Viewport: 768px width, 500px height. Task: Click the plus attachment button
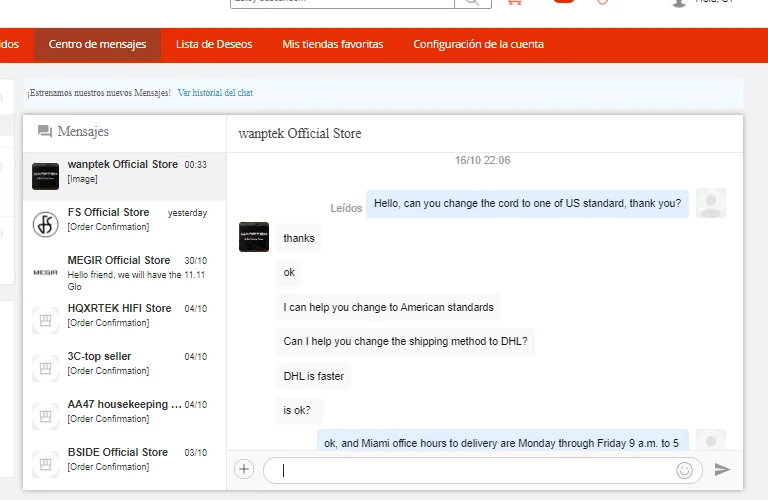click(x=244, y=469)
